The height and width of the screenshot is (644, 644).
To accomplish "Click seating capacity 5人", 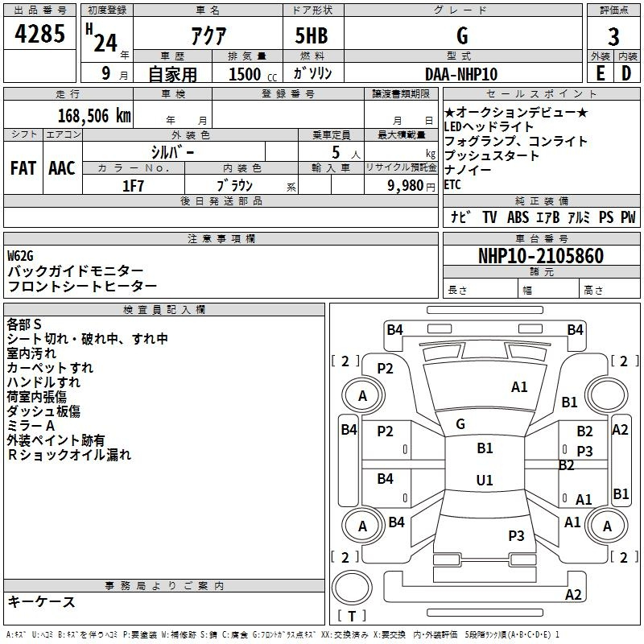I will click(x=346, y=152).
